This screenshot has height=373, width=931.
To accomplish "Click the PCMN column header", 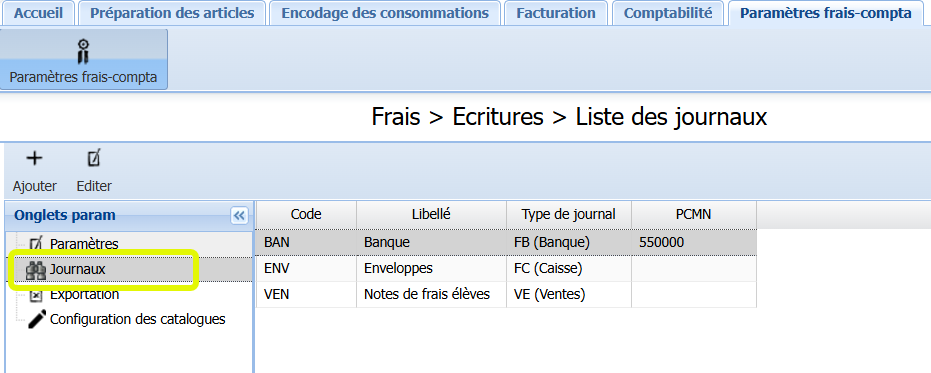I will (694, 215).
